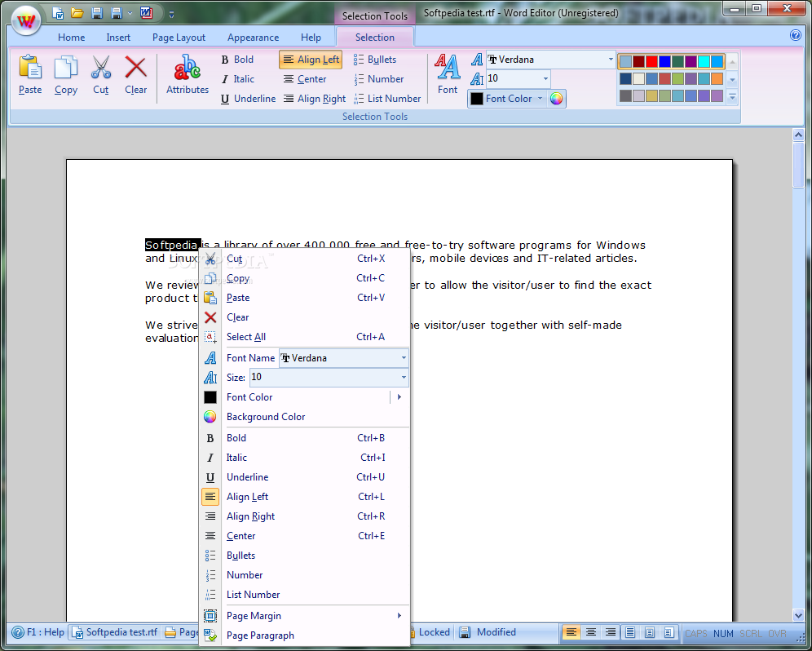Toggle Align Left in the ribbon
This screenshot has height=651, width=812.
coord(311,60)
